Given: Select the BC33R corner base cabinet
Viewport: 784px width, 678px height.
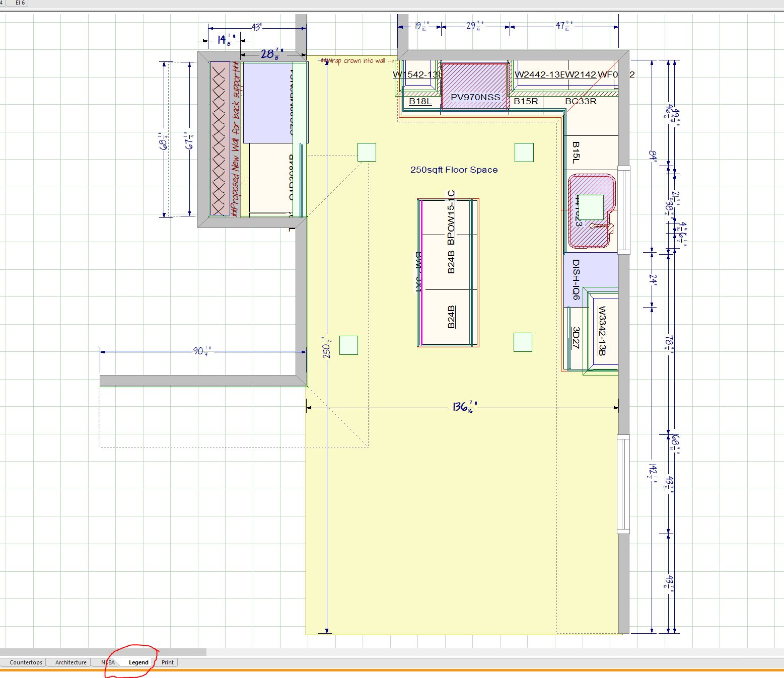Looking at the screenshot, I should point(581,101).
